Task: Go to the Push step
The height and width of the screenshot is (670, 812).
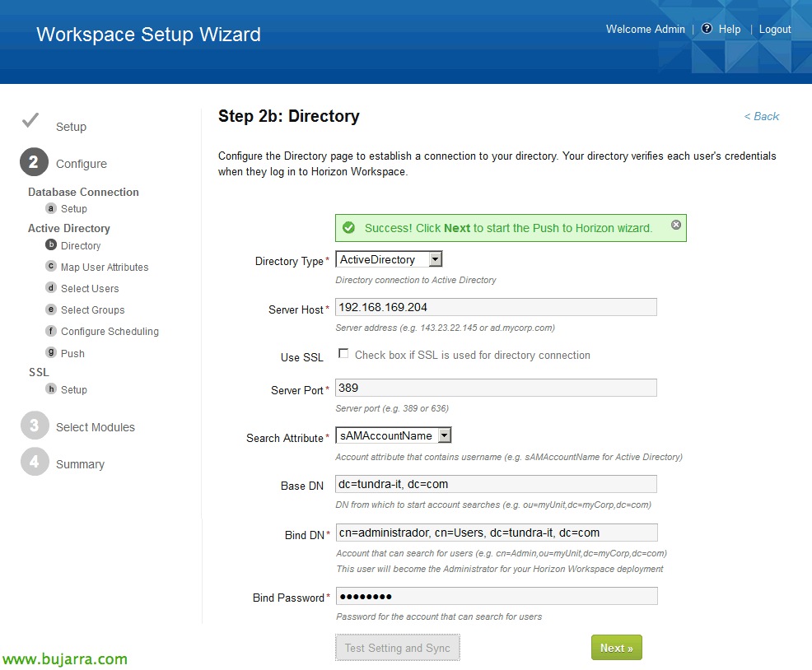Action: 72,354
